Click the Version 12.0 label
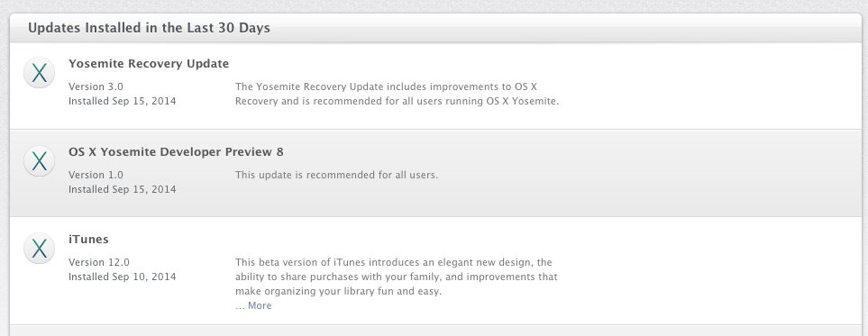The width and height of the screenshot is (868, 336). coord(99,262)
